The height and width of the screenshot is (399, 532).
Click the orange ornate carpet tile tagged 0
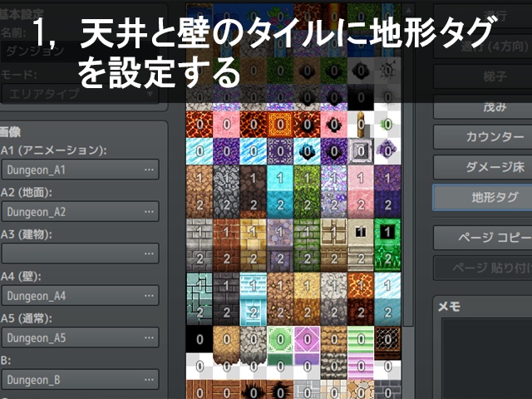coord(280,125)
